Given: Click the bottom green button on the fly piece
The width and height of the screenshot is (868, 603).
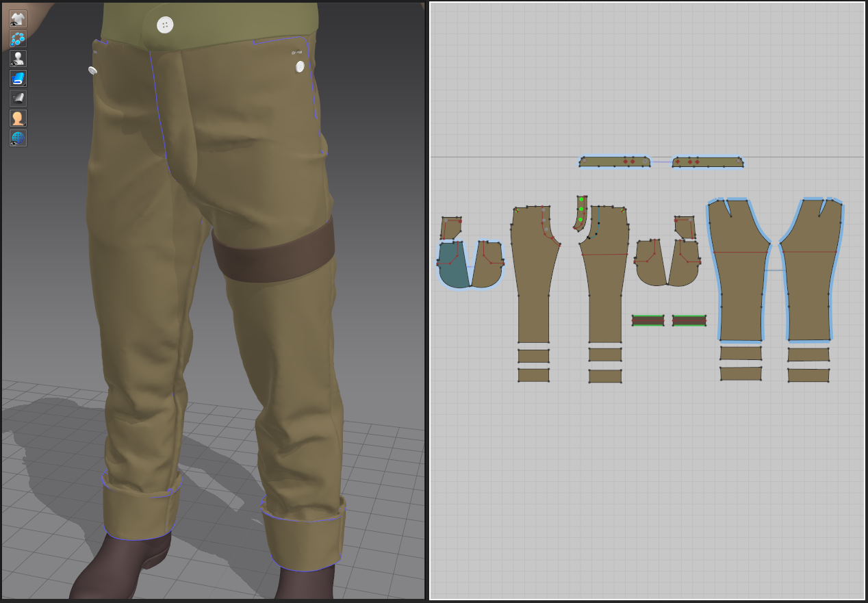Looking at the screenshot, I should [x=580, y=220].
